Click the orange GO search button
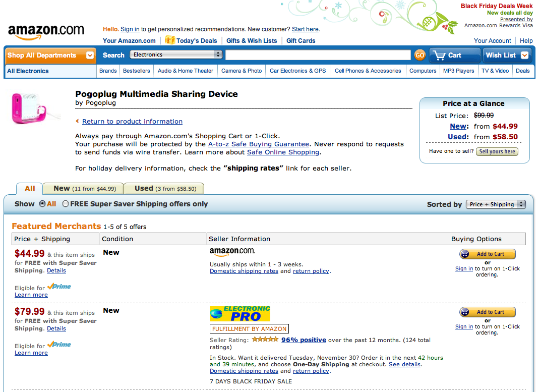This screenshot has height=392, width=538. pyautogui.click(x=420, y=55)
